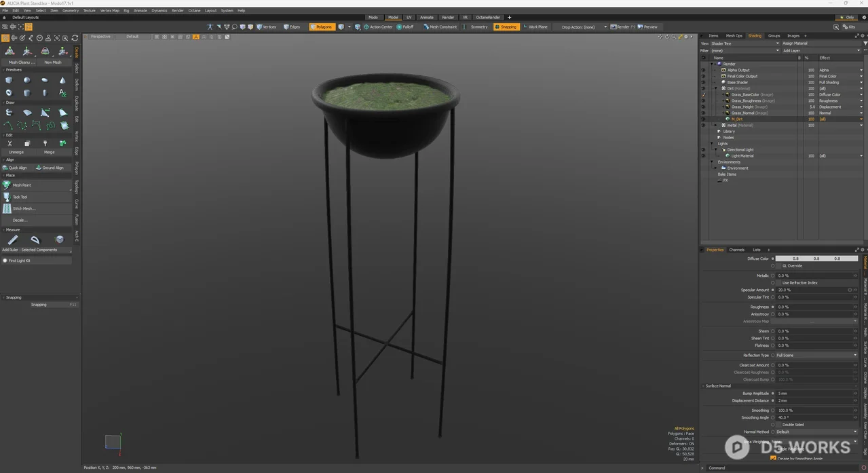The image size is (868, 473).
Task: Toggle visibility of Alpha Output layer
Action: [x=703, y=70]
